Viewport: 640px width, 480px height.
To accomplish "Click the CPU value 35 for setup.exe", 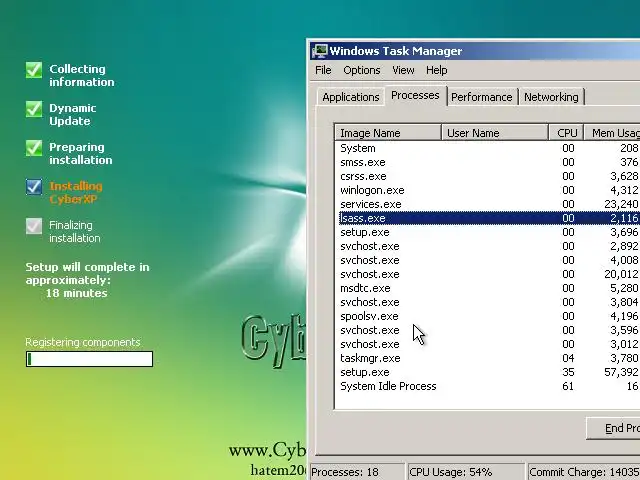I will click(x=568, y=372).
